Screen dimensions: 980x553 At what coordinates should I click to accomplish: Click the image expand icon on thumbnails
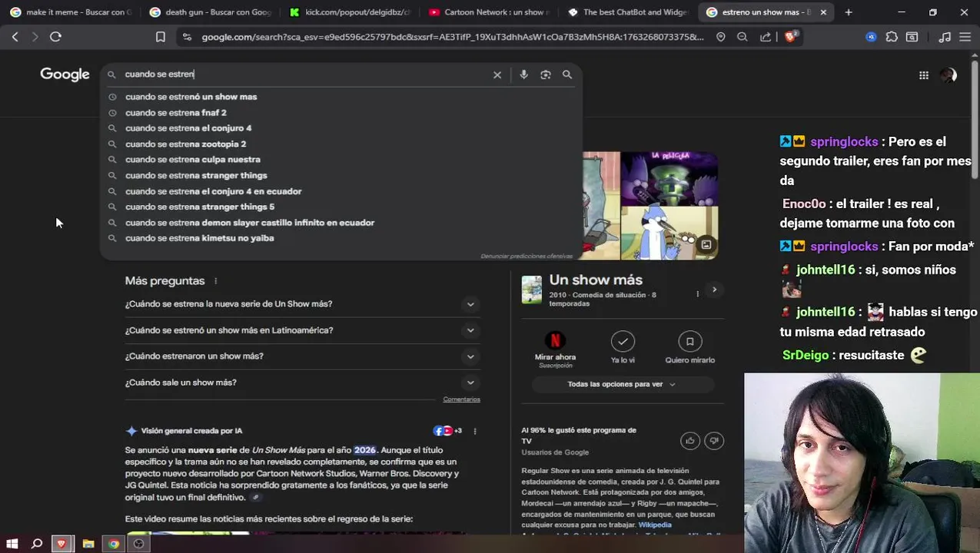(706, 246)
